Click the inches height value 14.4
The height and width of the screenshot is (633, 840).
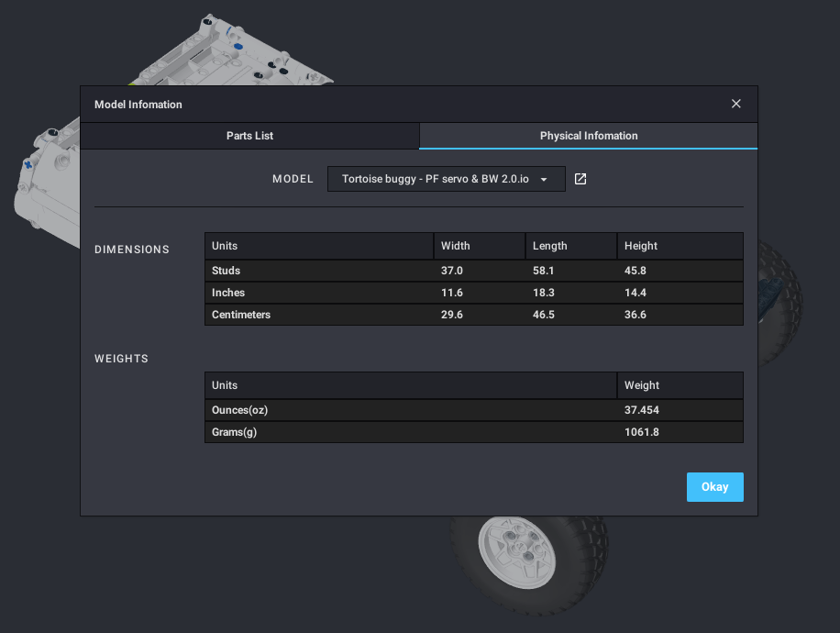(x=635, y=292)
